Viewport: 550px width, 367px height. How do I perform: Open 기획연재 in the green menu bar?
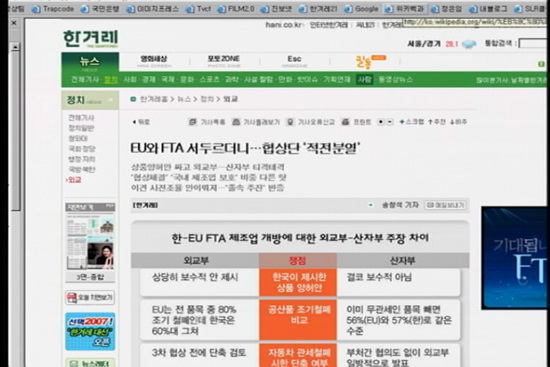[x=337, y=80]
